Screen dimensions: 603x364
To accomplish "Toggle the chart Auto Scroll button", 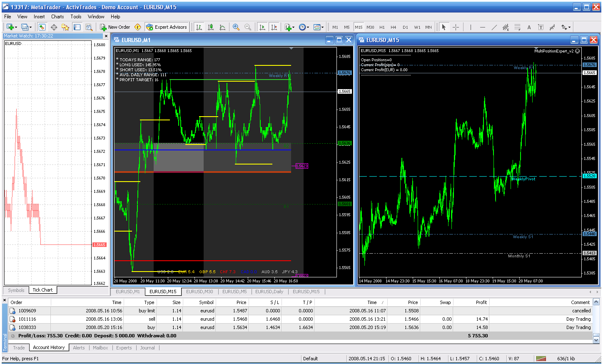I will pyautogui.click(x=262, y=27).
